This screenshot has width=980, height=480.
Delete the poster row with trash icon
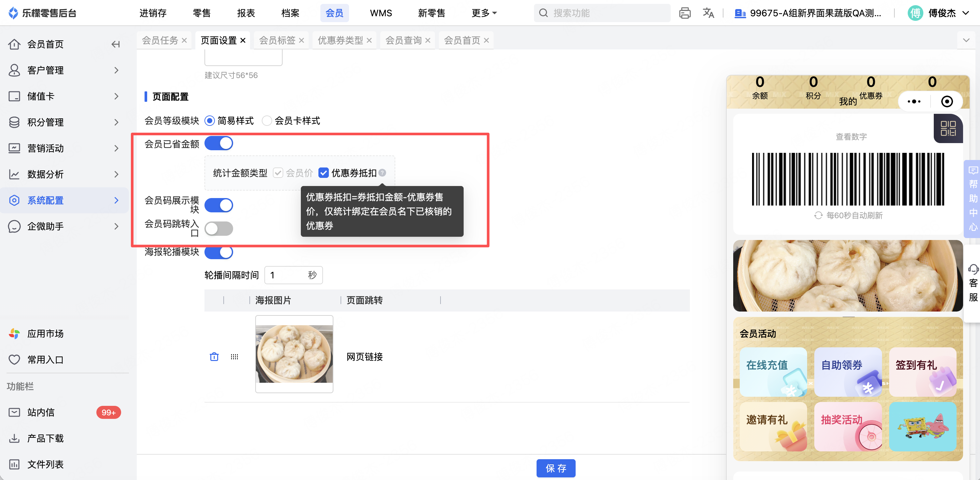click(214, 356)
